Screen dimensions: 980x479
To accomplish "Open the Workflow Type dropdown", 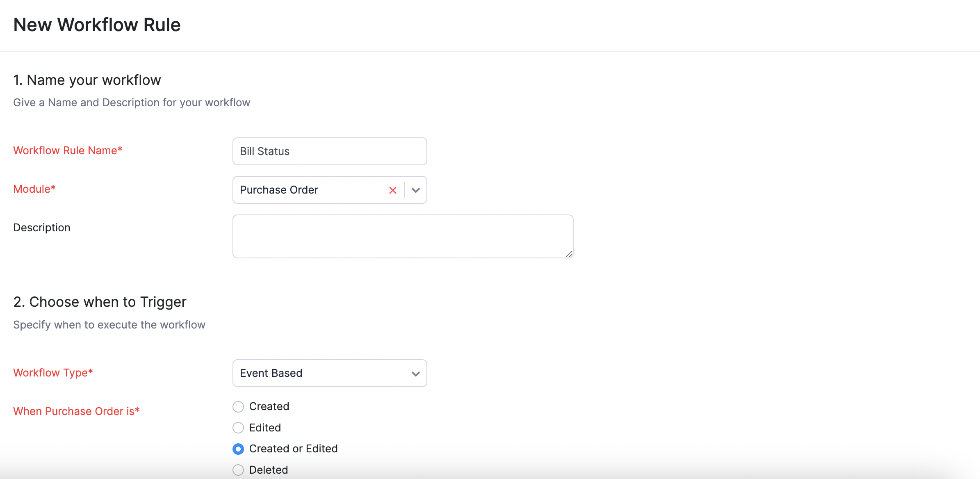I will (330, 373).
